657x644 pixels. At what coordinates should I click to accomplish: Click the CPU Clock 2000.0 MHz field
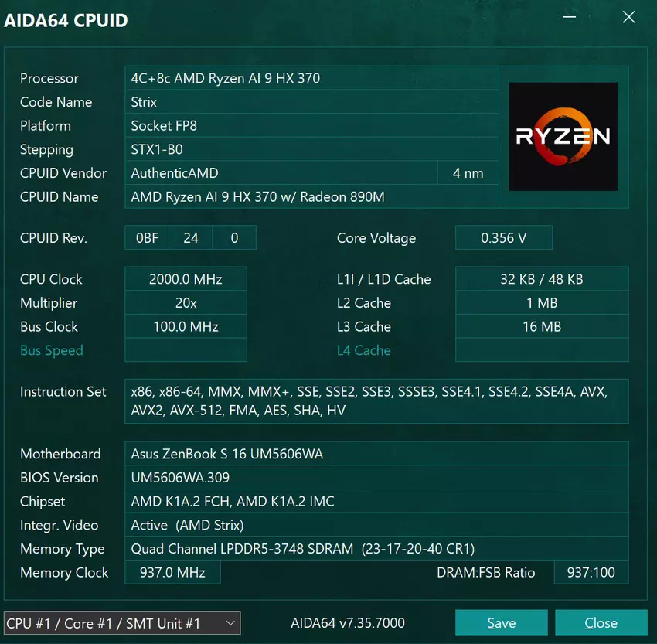(186, 279)
